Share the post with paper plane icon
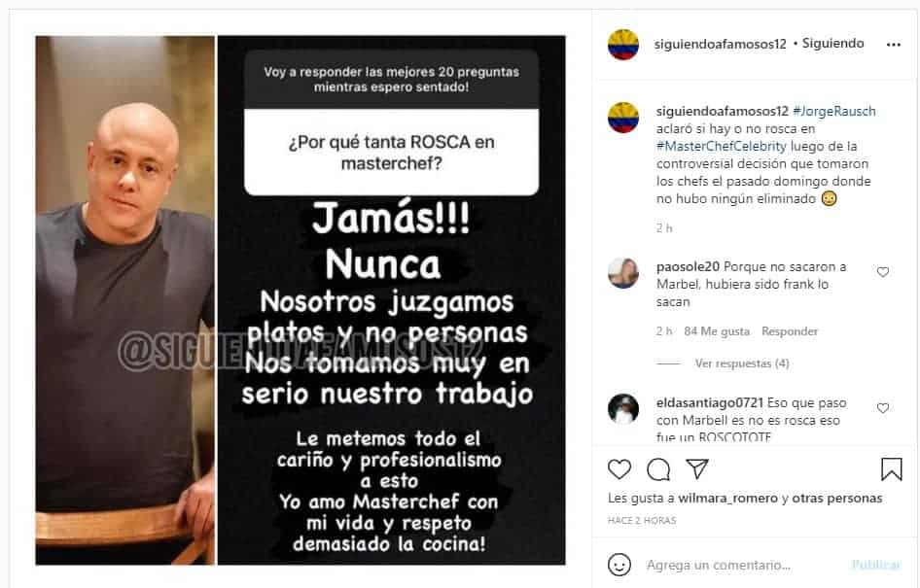Viewport: 920px width, 588px height. (x=697, y=468)
